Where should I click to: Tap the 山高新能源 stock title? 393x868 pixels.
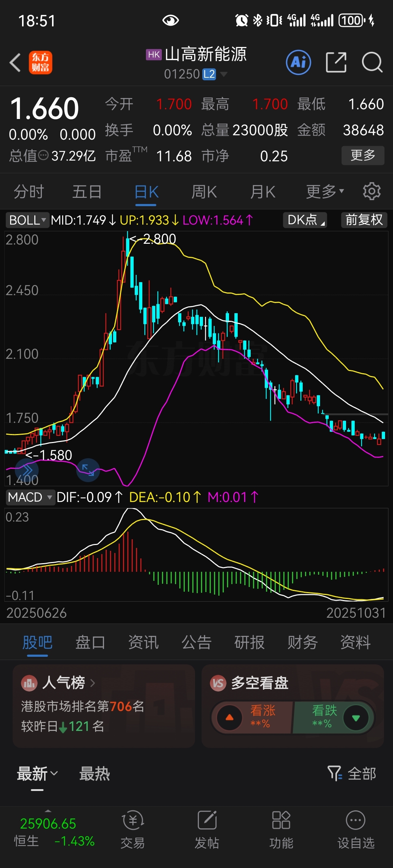[206, 54]
